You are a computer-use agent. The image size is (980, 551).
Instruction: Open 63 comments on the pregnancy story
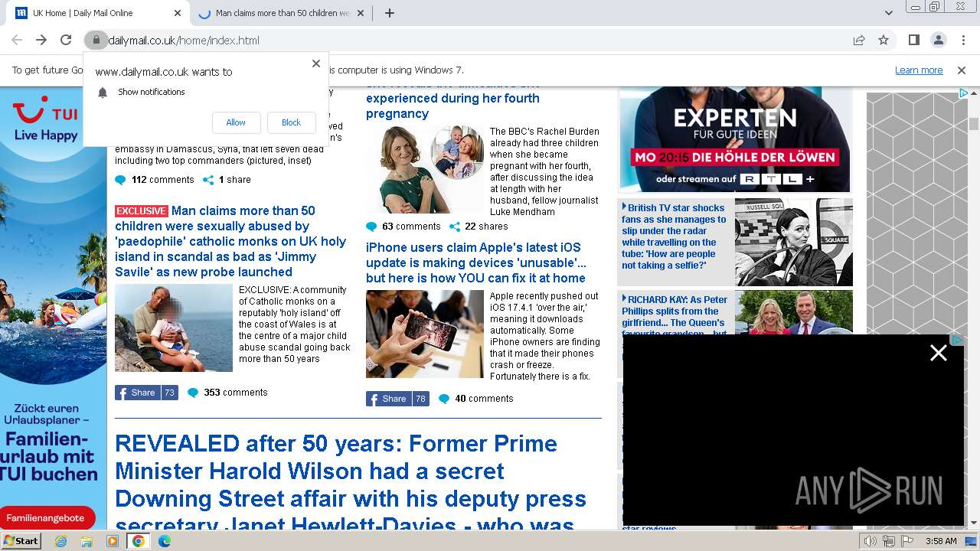[x=403, y=227]
